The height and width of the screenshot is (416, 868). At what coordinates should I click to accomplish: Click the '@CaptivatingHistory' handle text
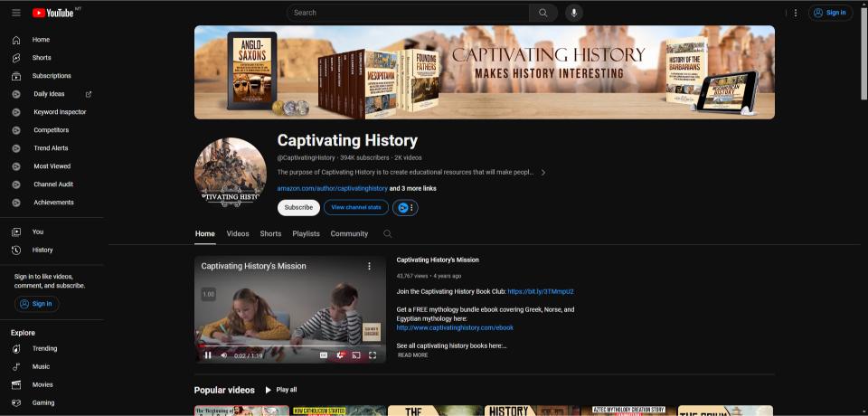[x=307, y=158]
